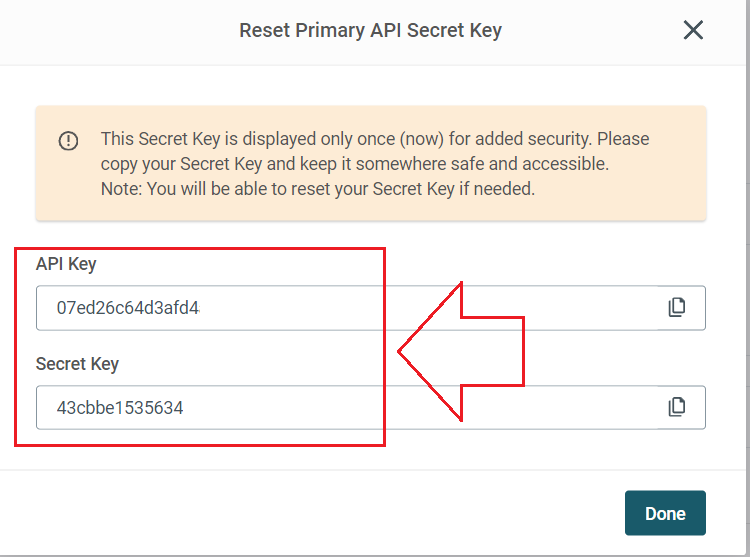The image size is (750, 557).
Task: Copy the API Key to clipboard
Action: point(676,307)
